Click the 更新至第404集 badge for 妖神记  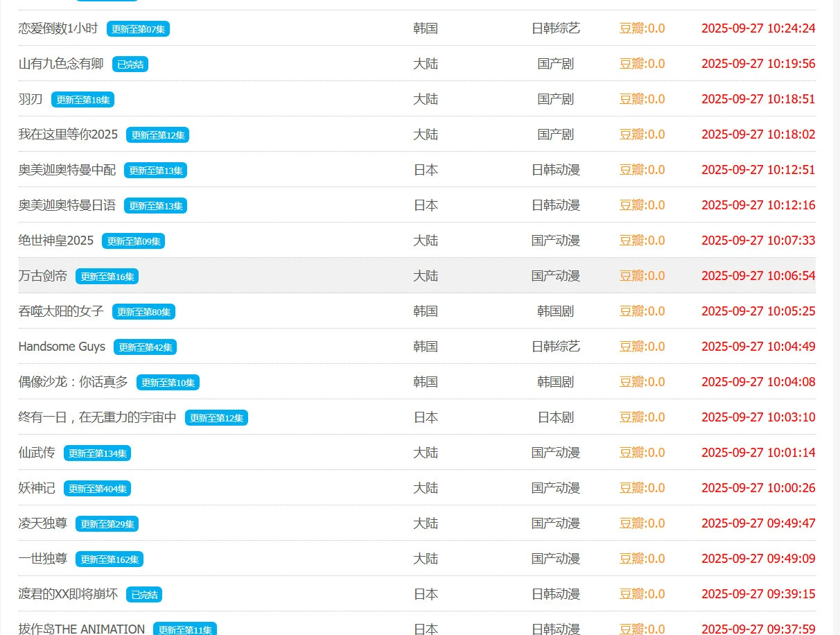click(97, 489)
